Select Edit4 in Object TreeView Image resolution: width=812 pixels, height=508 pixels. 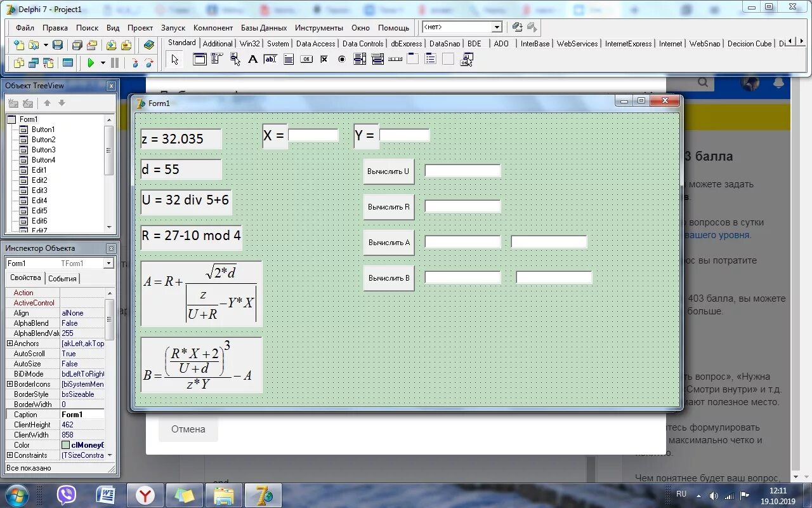pyautogui.click(x=39, y=201)
